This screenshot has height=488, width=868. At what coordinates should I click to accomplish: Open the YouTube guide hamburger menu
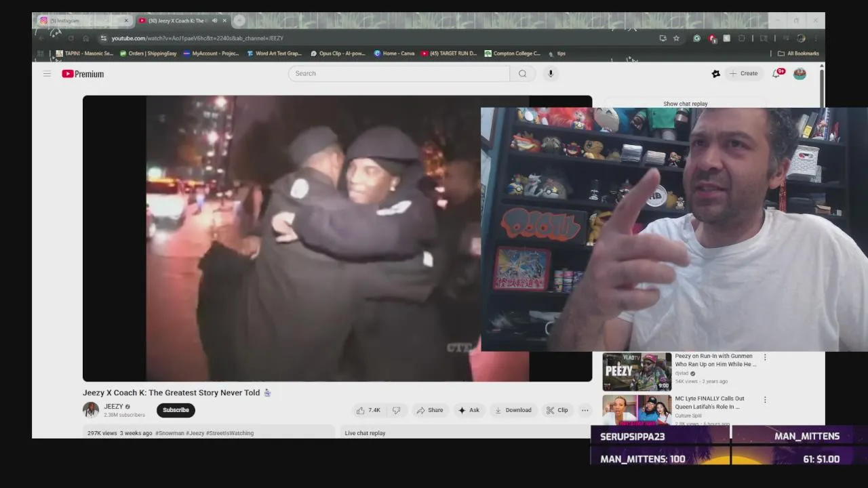(x=47, y=73)
